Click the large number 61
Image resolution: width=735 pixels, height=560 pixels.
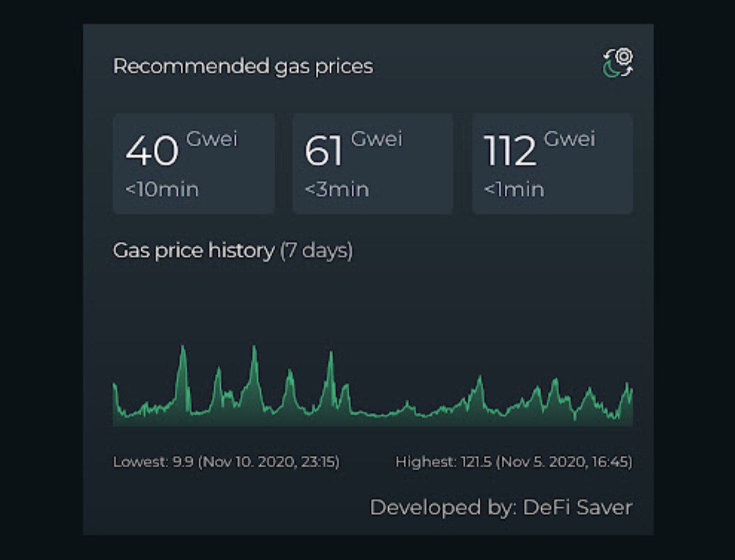(x=324, y=151)
